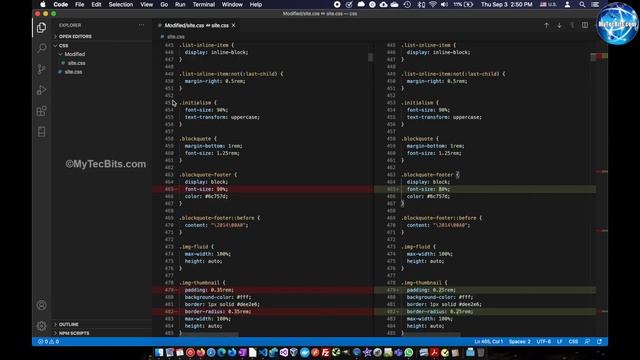Viewport: 640px width, 360px height.
Task: Click removed border-radius: 0.35rem line
Action: click(262, 311)
